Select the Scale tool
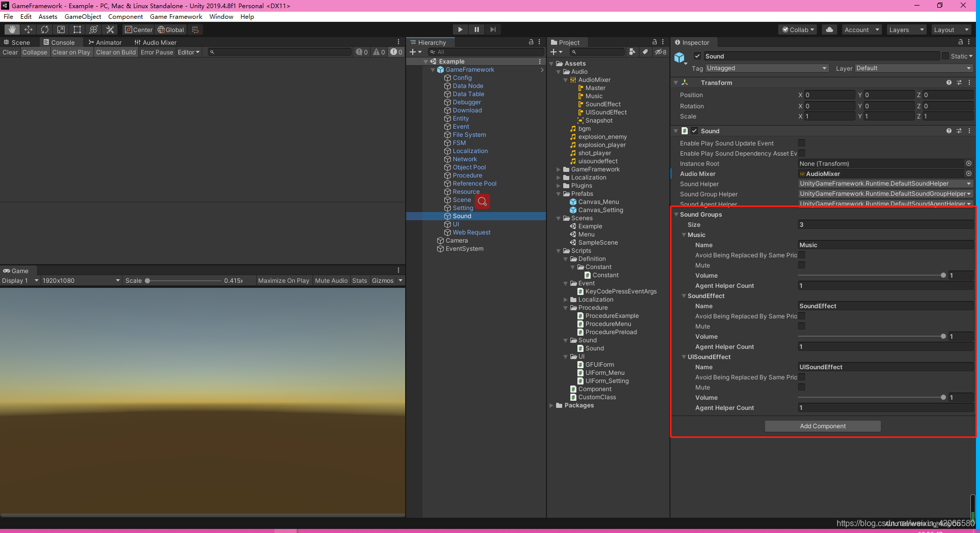 (60, 29)
